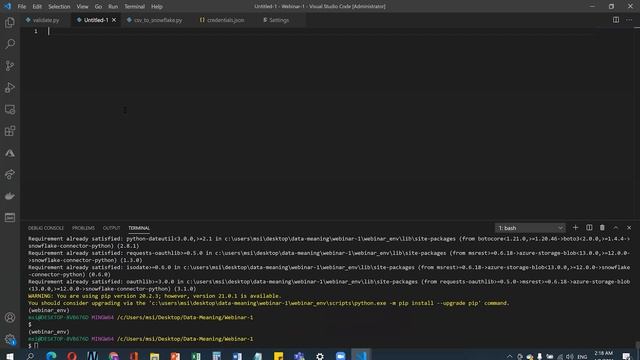640x360 pixels.
Task: Close the Untitled-1 tab
Action: click(x=114, y=20)
